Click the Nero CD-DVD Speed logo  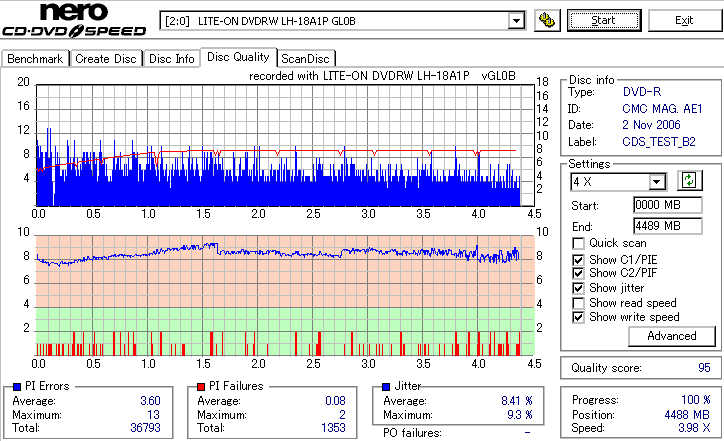pyautogui.click(x=74, y=20)
